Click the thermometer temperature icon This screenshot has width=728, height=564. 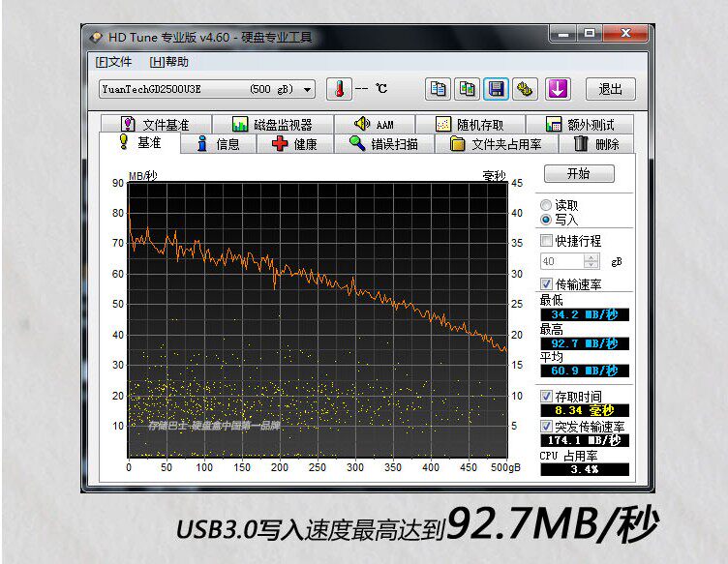(x=339, y=89)
